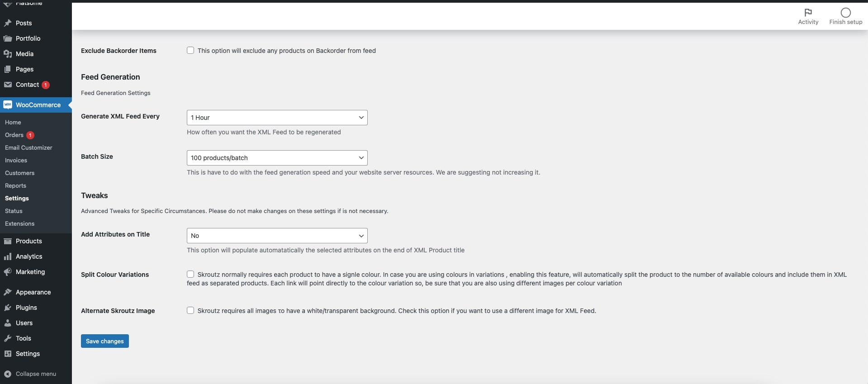
Task: Enable the Exclude Backorder Items checkbox
Action: [x=190, y=51]
